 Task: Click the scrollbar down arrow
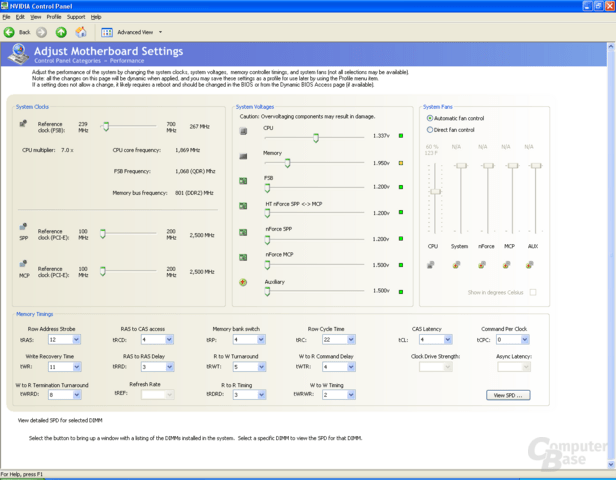[611, 464]
